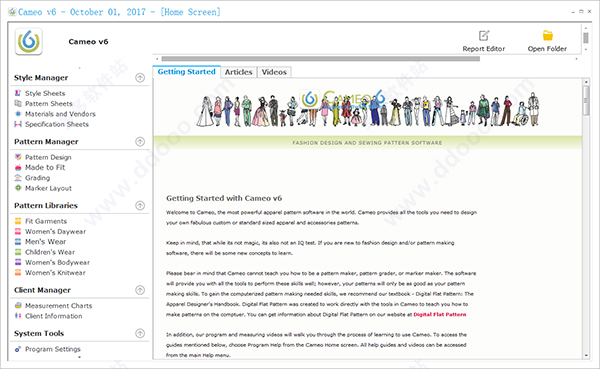Collapse the Pattern Libraries section
The width and height of the screenshot is (600, 369).
140,206
